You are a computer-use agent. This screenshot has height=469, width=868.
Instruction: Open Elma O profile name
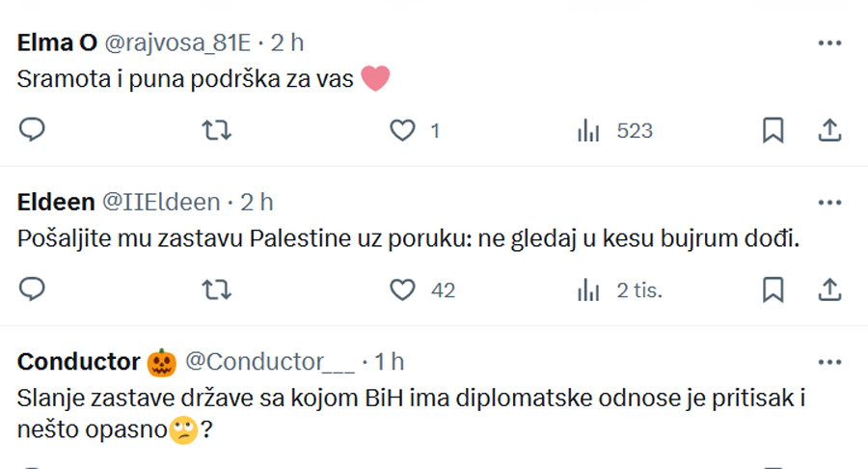[57, 42]
